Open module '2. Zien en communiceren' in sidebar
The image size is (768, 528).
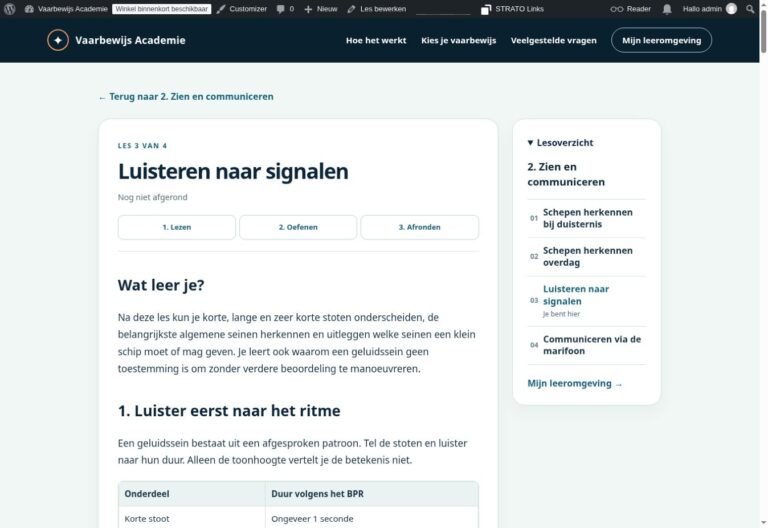coord(566,174)
